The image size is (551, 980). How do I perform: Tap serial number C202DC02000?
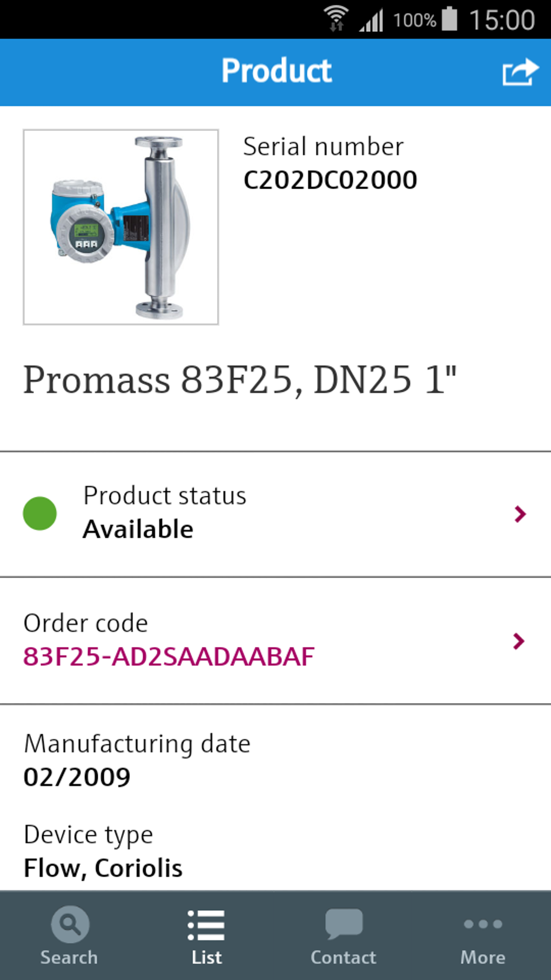(330, 180)
